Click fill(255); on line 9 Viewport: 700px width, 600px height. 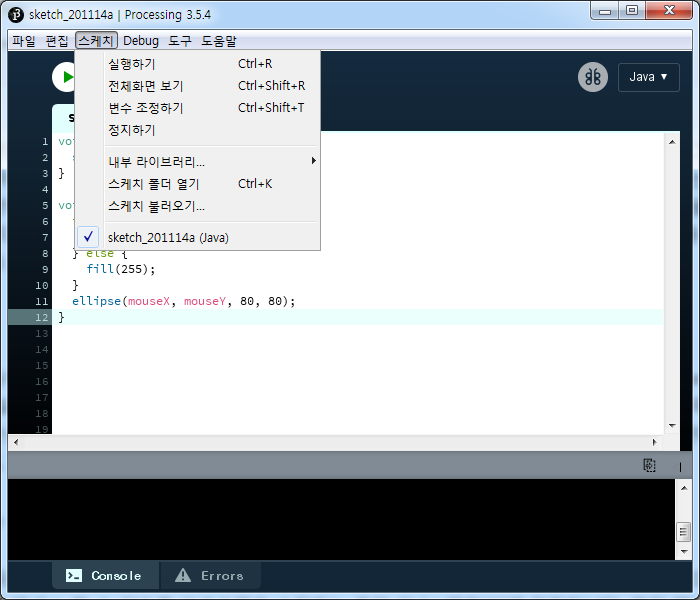point(121,269)
